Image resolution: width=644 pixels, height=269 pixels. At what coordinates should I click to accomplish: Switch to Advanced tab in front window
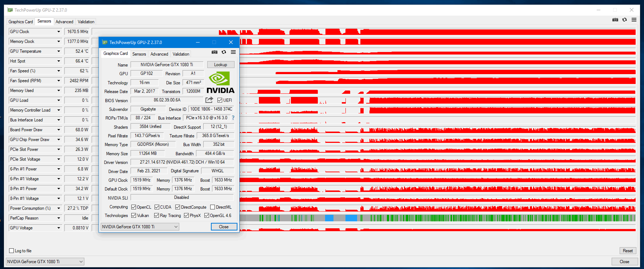[x=159, y=54]
